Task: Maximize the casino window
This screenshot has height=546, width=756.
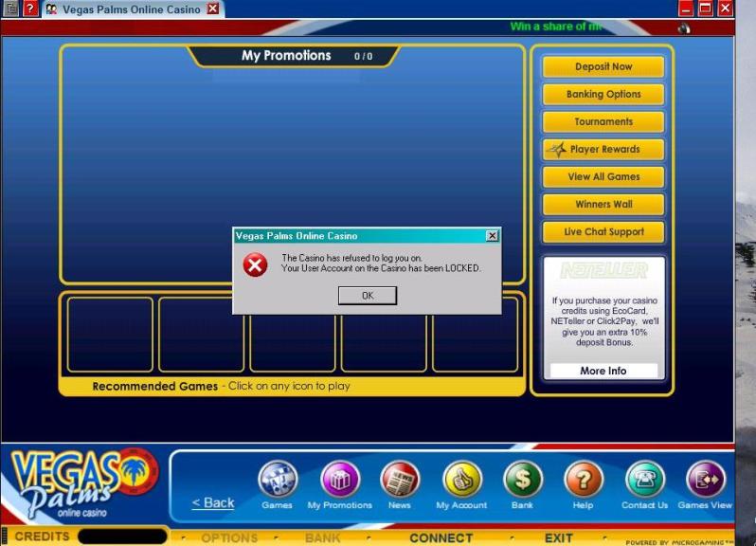Action: click(x=706, y=9)
